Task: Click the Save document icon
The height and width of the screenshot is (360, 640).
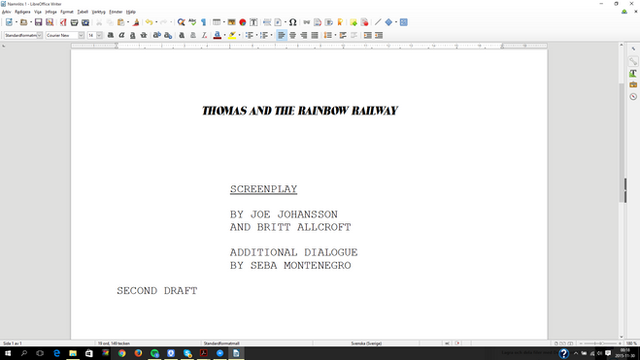Action: (38, 22)
